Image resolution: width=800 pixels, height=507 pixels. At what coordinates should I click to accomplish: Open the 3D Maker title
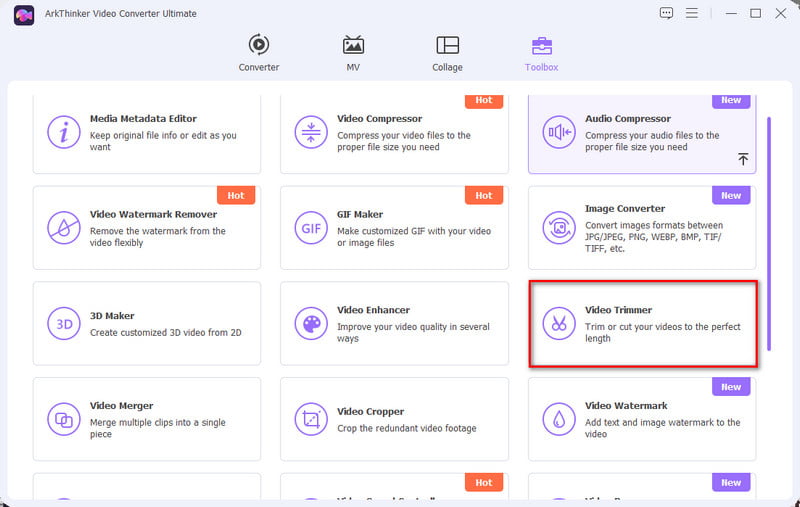112,316
